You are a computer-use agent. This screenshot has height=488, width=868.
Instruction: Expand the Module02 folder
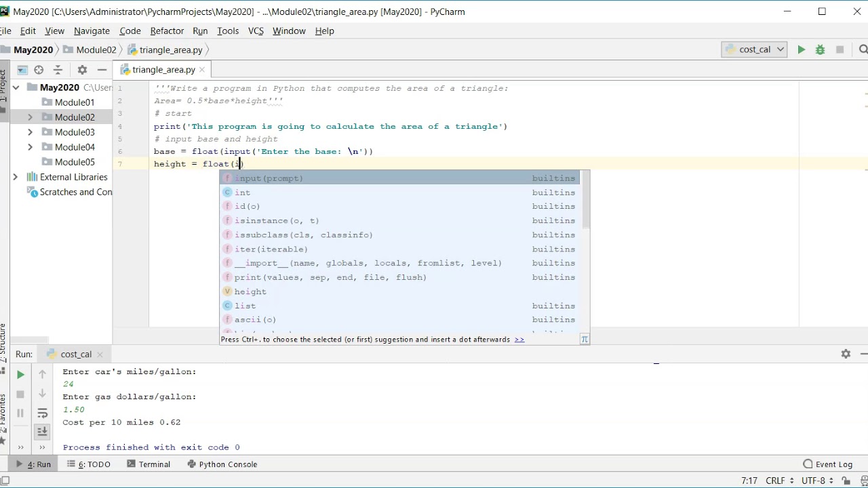pos(30,117)
